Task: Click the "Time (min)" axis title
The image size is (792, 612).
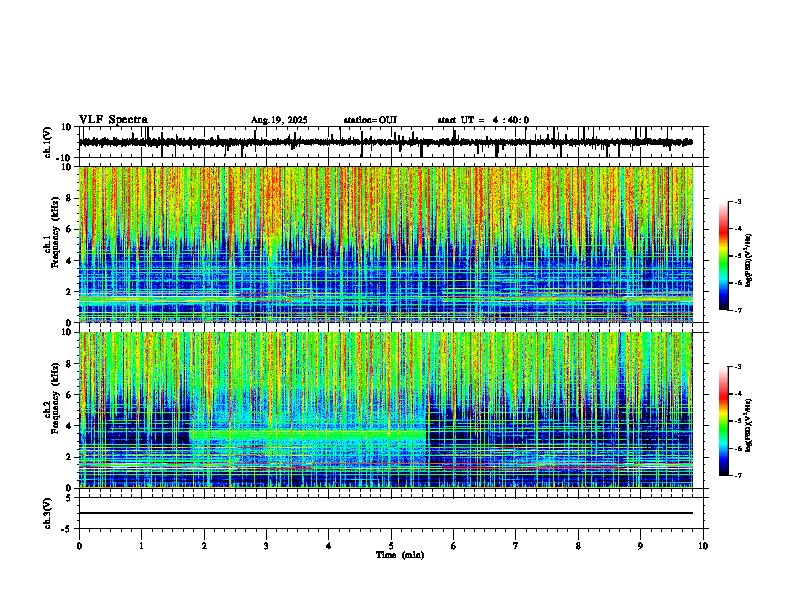Action: 400,555
